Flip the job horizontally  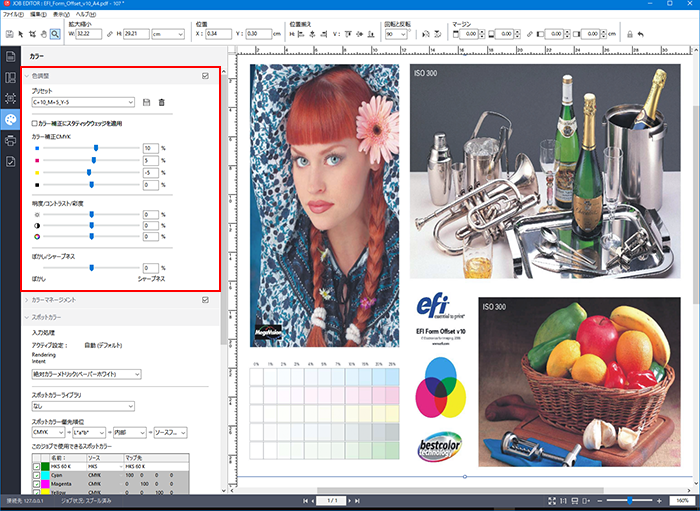click(x=426, y=34)
